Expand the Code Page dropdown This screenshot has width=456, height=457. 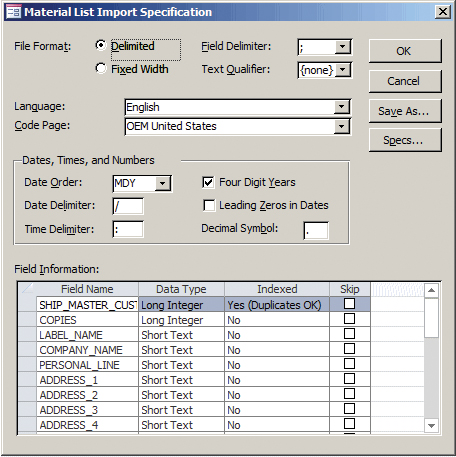click(341, 126)
